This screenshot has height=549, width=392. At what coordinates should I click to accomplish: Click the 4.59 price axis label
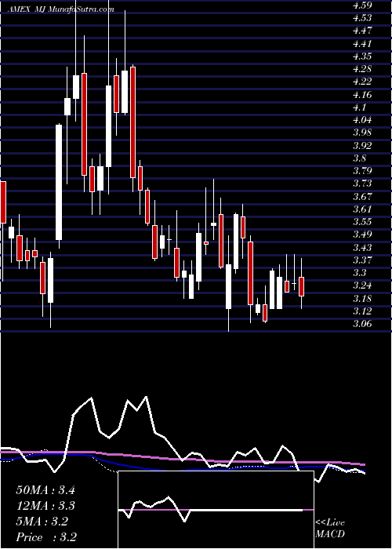tap(362, 5)
